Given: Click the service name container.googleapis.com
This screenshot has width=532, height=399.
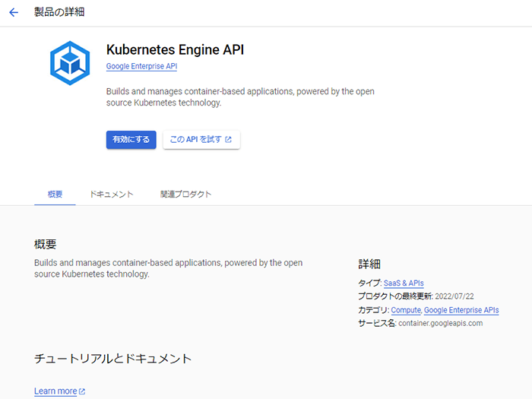Looking at the screenshot, I should 440,323.
